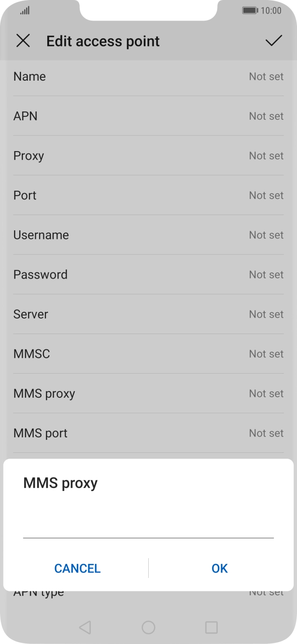
Task: Tap CANCEL to dismiss the dialog
Action: (77, 568)
